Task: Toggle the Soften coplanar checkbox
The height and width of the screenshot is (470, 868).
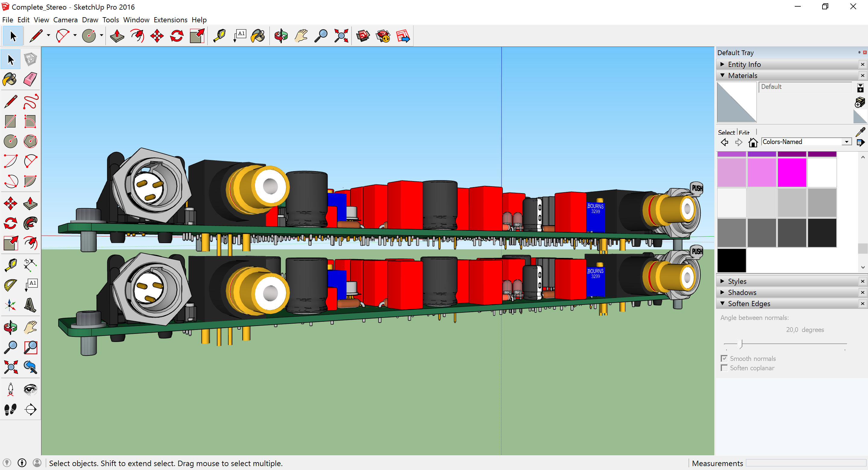Action: tap(724, 368)
